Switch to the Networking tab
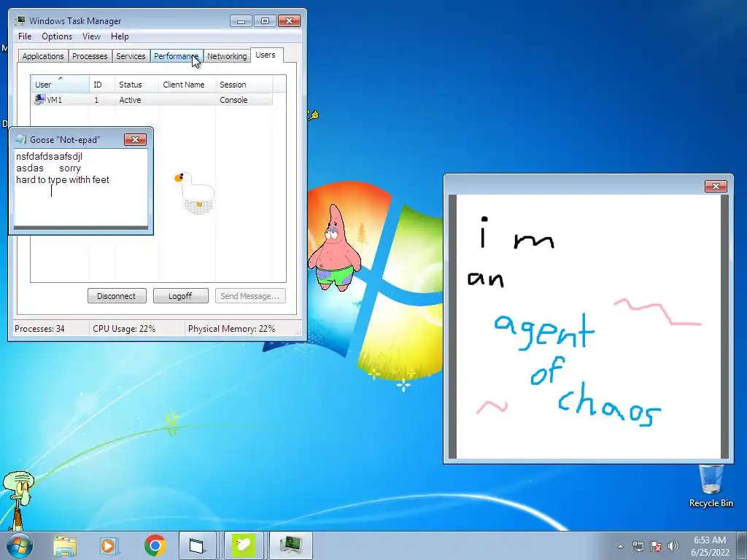Viewport: 747px width, 560px height. [227, 55]
